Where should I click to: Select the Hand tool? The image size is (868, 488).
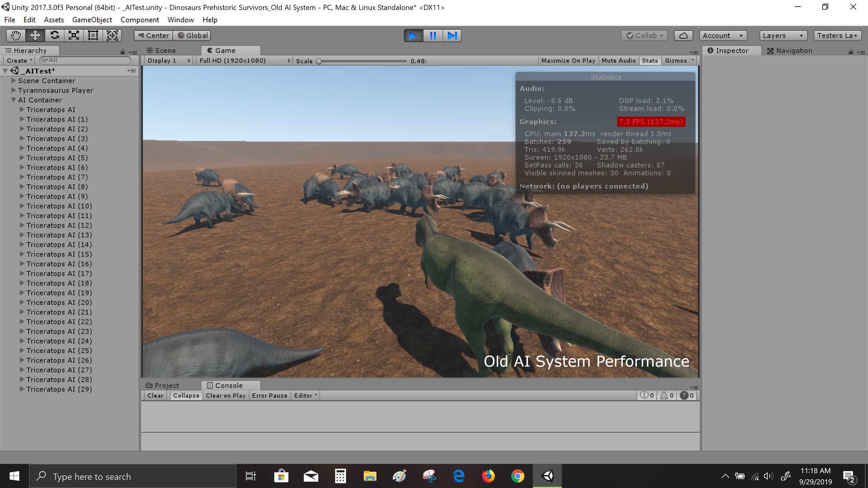click(x=16, y=35)
